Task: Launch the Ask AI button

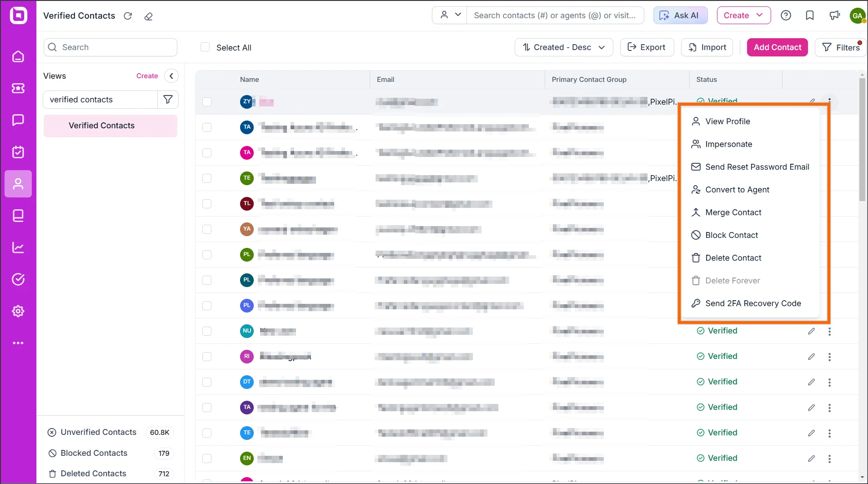Action: pos(681,15)
